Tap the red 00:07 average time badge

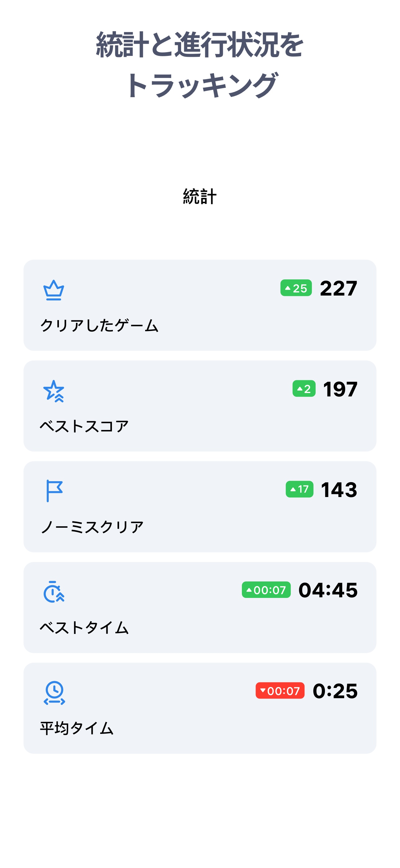click(x=280, y=691)
